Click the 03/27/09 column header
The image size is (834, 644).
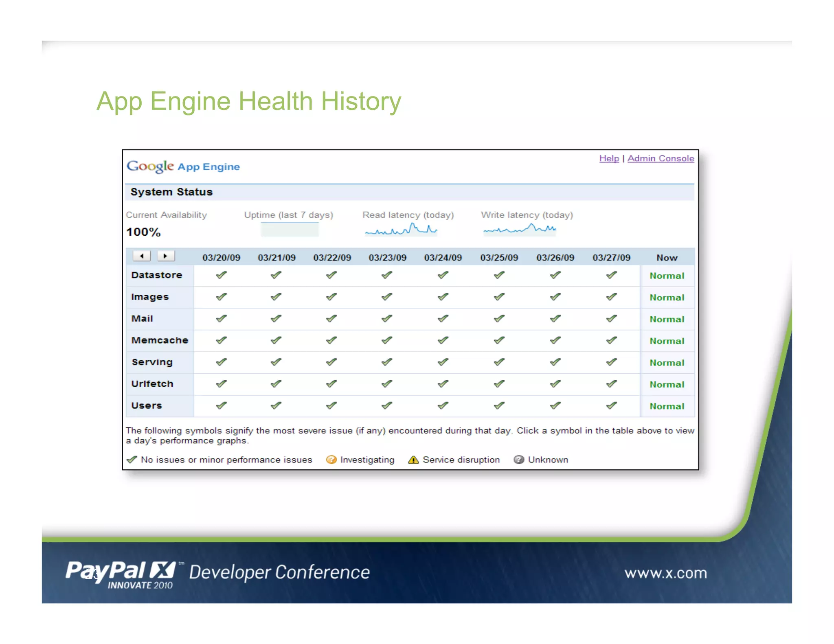[x=611, y=258]
